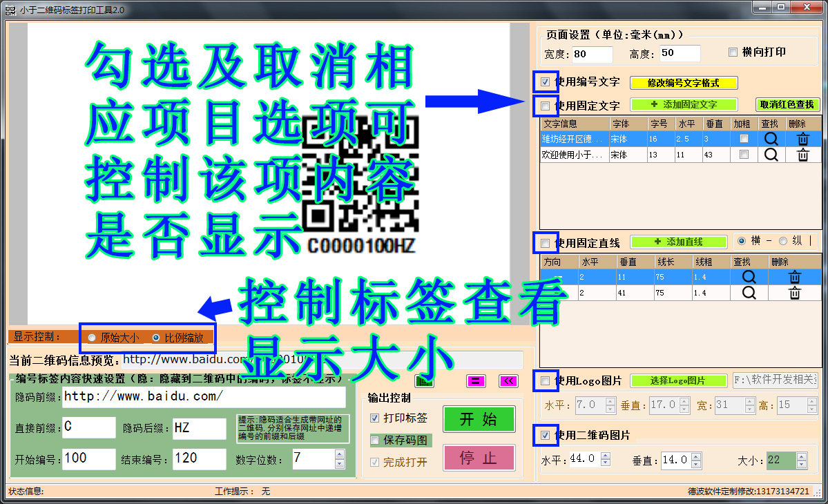Increase Logo 垂直 spinner

coord(684,402)
